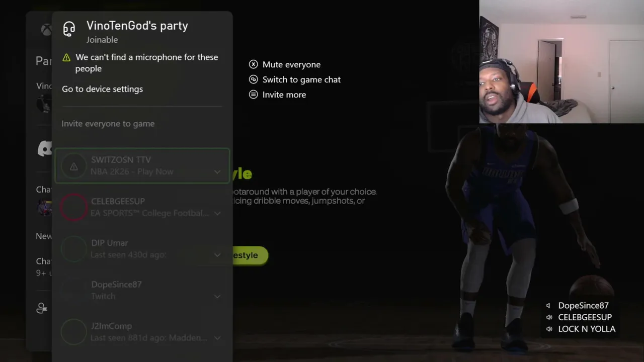Expand the DIP Umar member chevron
This screenshot has width=644, height=362.
(217, 255)
